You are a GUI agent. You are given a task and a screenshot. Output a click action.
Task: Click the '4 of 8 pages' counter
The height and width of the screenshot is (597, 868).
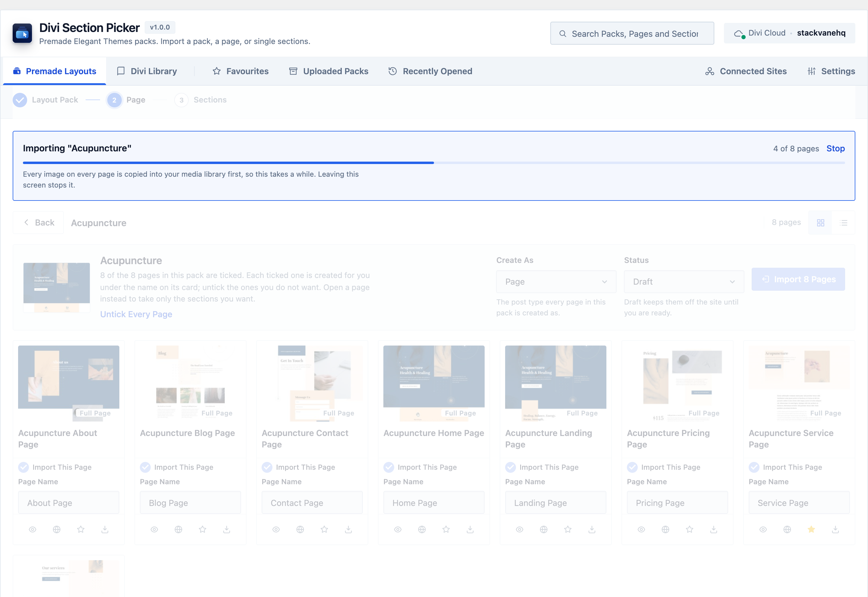click(796, 149)
